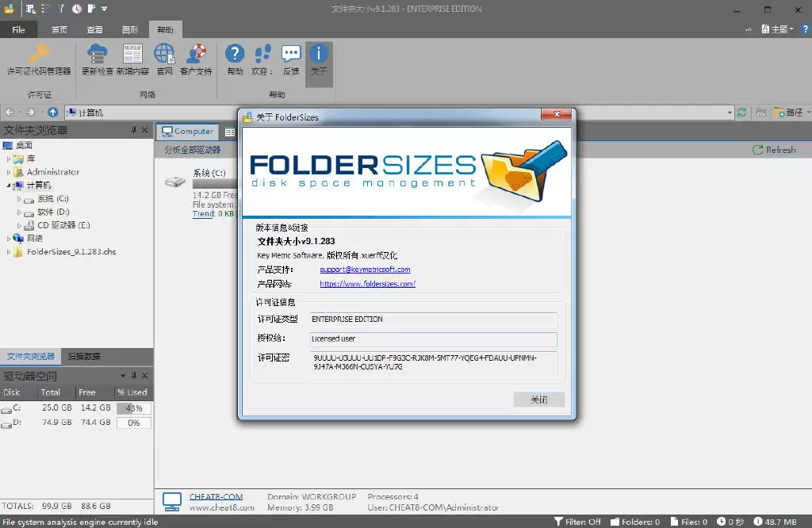Expand the 库 library tree node
812x528 pixels.
(8, 159)
